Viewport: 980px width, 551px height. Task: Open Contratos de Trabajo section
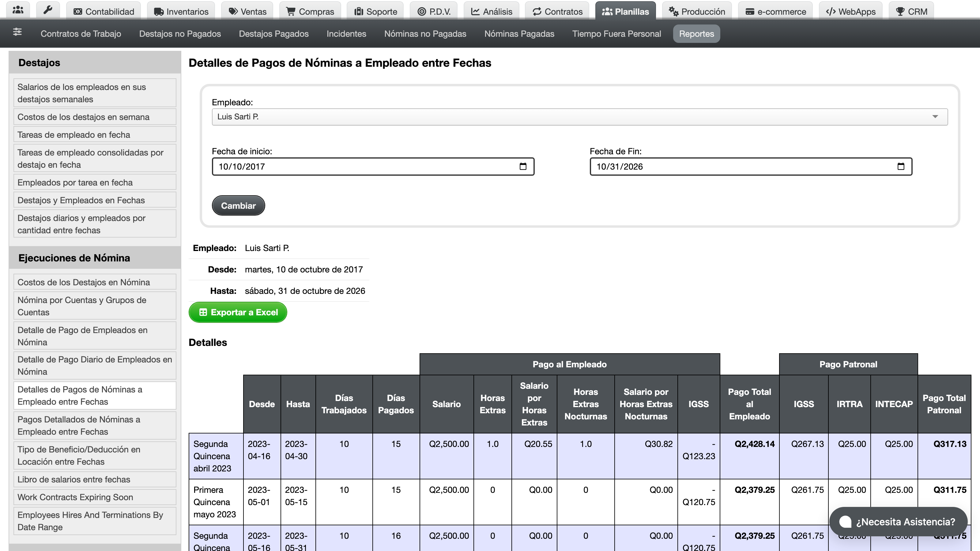coord(81,34)
